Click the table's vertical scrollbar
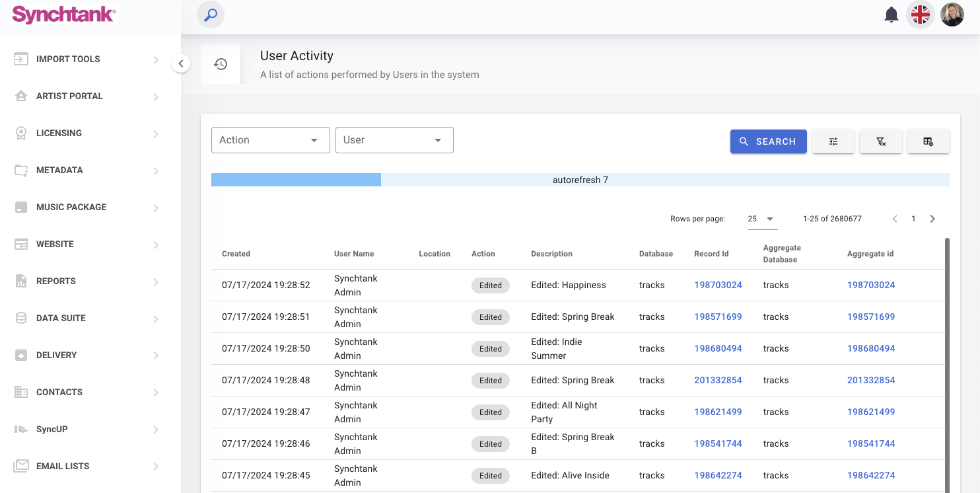 (x=948, y=363)
